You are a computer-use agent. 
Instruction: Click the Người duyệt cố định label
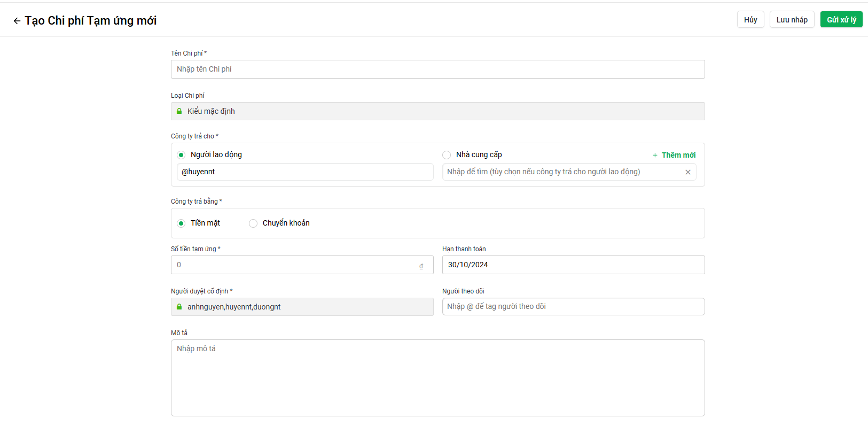pyautogui.click(x=201, y=291)
